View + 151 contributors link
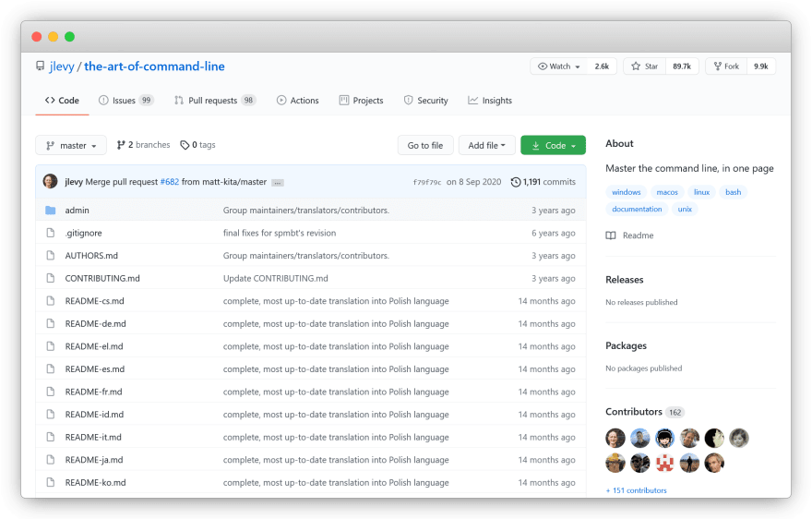This screenshot has width=812, height=519. point(636,490)
